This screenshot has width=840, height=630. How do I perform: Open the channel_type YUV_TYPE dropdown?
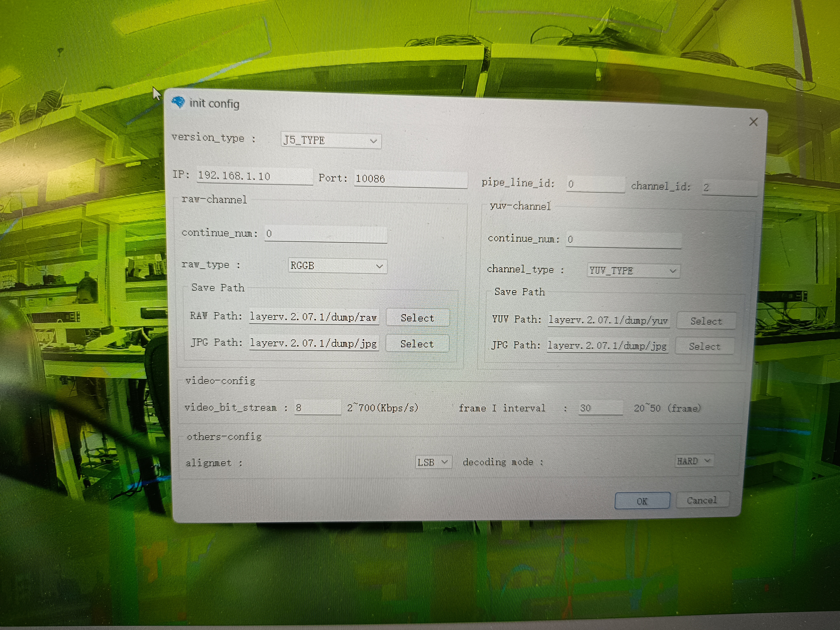(633, 271)
